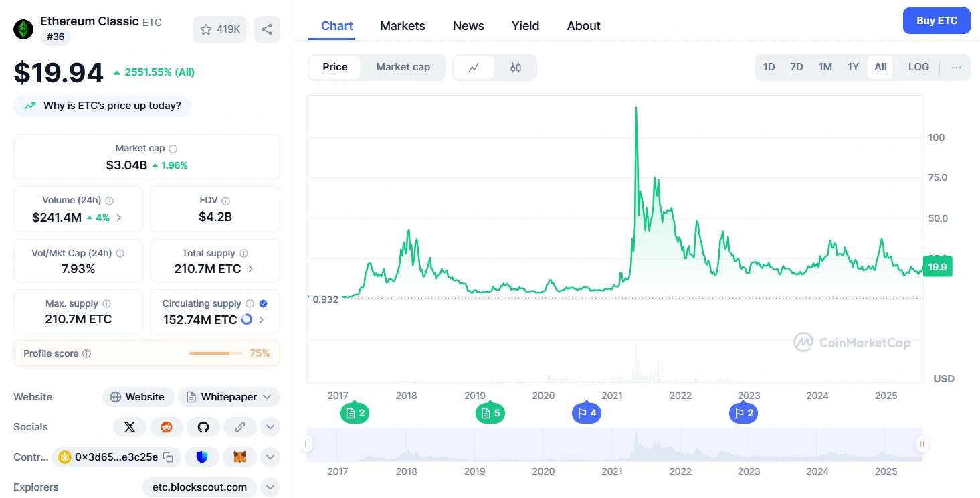Open the chain link social icon
The height and width of the screenshot is (498, 980).
240,427
